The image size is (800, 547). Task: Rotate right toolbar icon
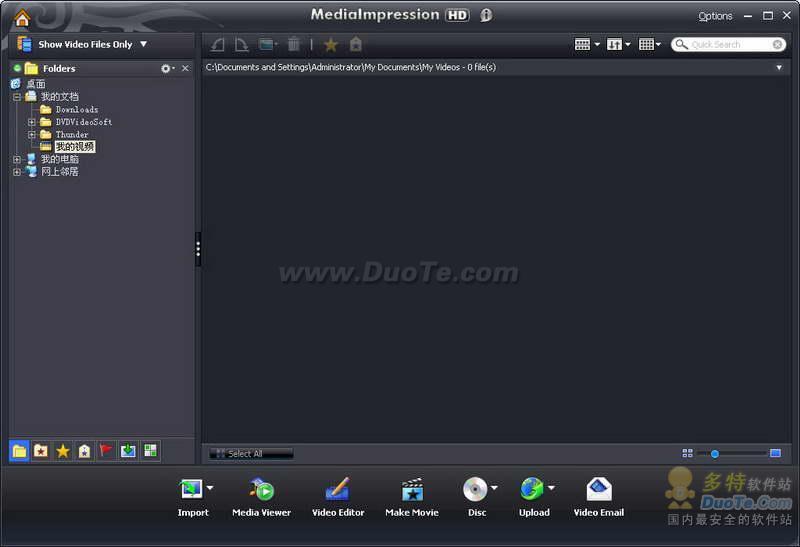click(241, 45)
